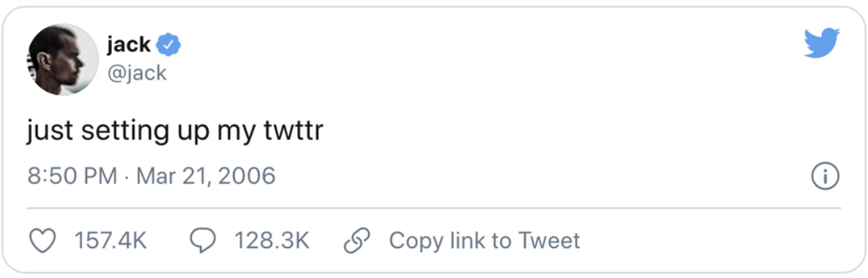Click the chain link icon
Viewport: 868px width, 278px height.
click(x=356, y=240)
